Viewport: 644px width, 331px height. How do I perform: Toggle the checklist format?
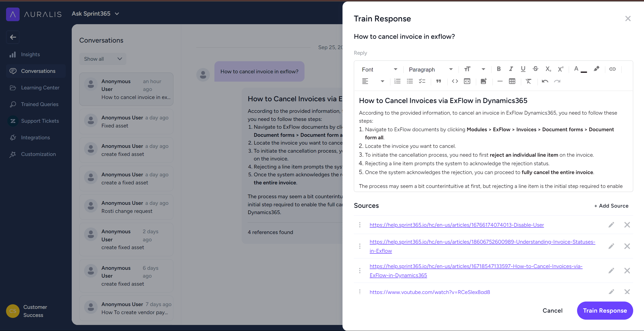click(422, 81)
